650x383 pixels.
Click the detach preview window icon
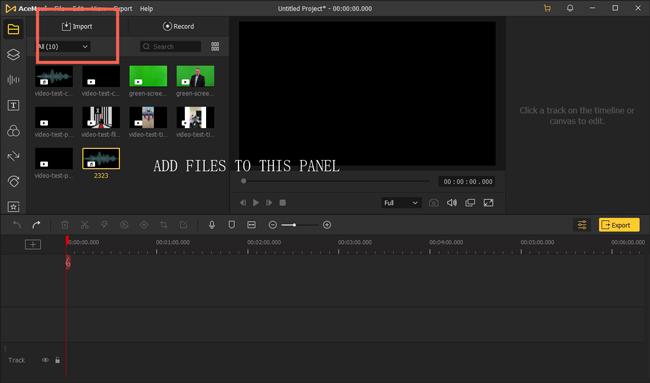click(470, 203)
